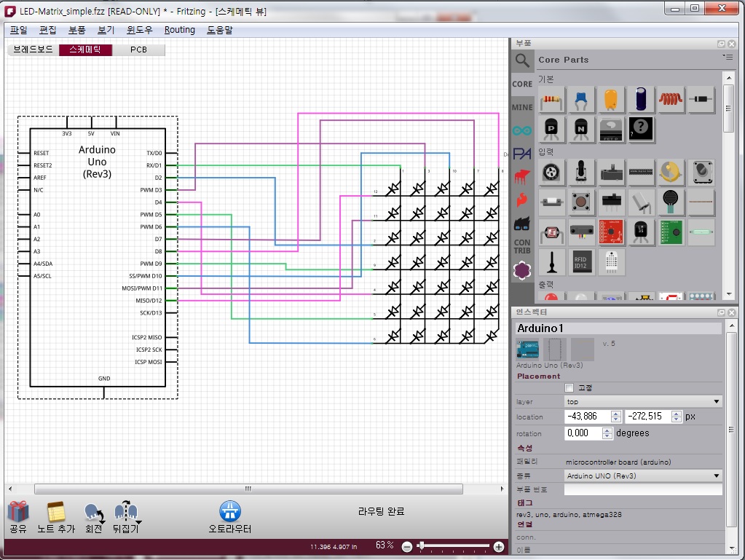Click the canvas horizontal scrollbar
745x560 pixels.
point(248,489)
